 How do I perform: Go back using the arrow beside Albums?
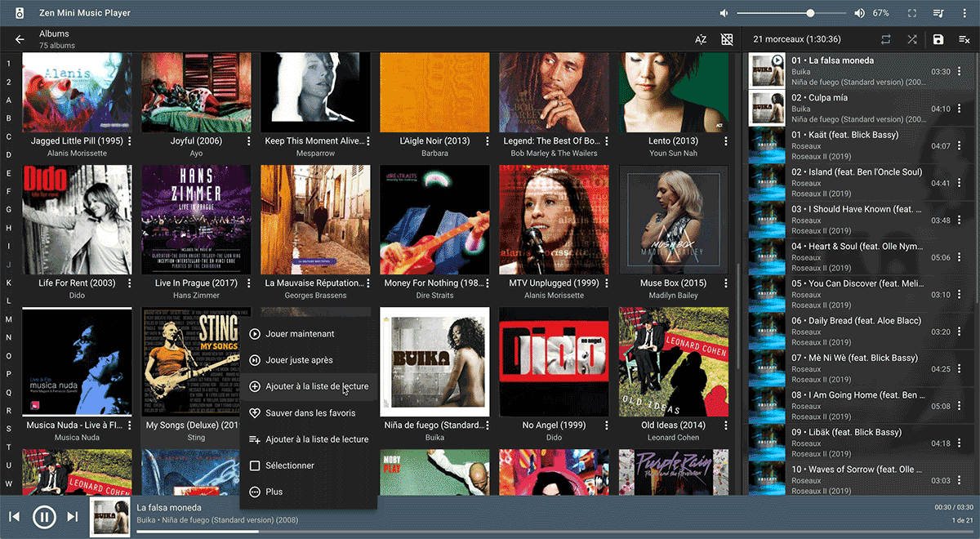20,39
